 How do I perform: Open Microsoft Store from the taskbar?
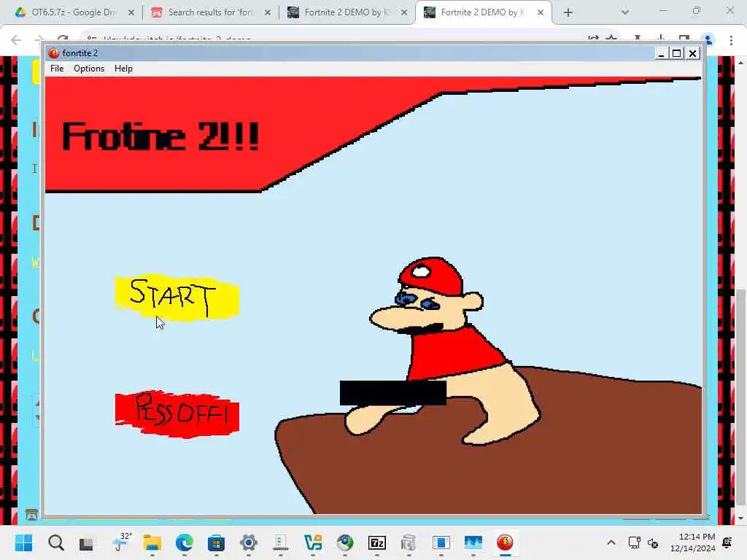(216, 542)
